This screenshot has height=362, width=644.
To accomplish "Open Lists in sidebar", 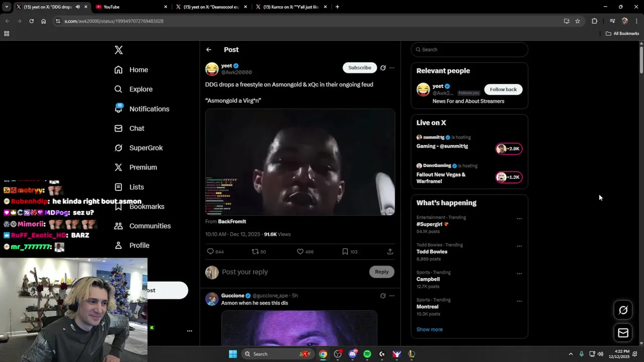I will coord(129,187).
